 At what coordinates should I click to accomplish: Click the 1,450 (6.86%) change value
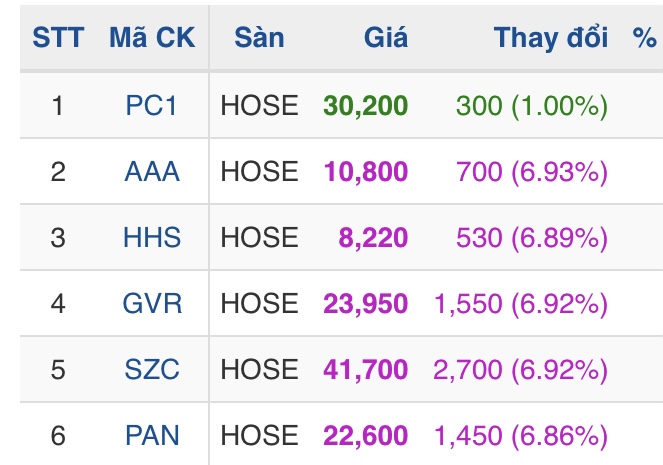[x=520, y=435]
